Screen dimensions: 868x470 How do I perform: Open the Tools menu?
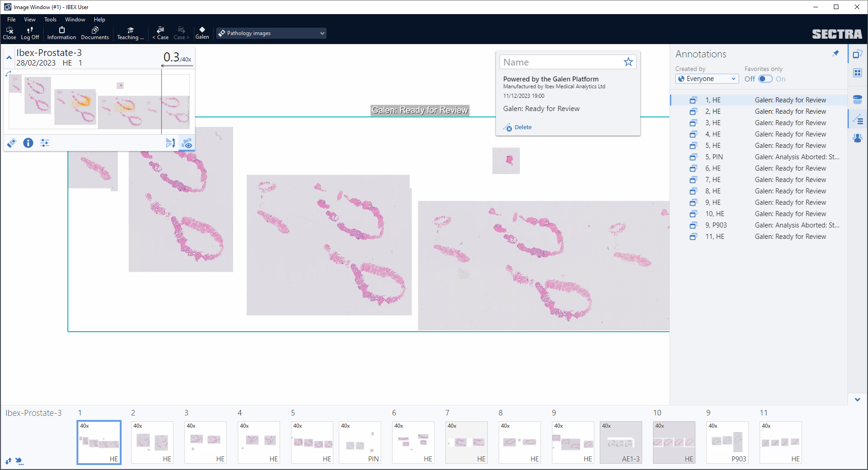(50, 20)
